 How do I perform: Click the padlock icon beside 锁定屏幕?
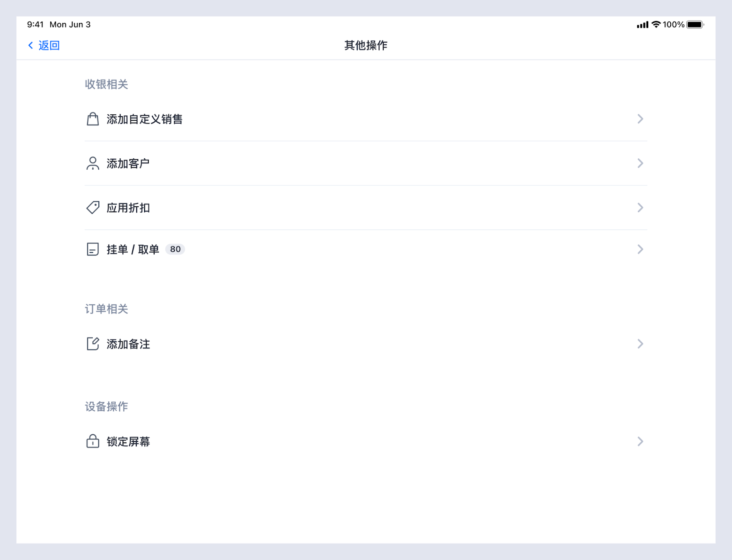tap(93, 441)
